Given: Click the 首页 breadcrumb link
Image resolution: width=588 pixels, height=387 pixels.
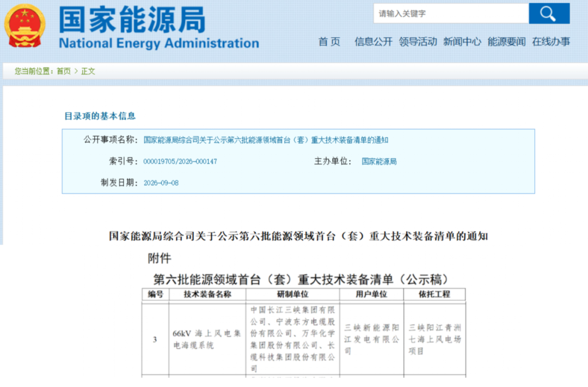Looking at the screenshot, I should 63,71.
